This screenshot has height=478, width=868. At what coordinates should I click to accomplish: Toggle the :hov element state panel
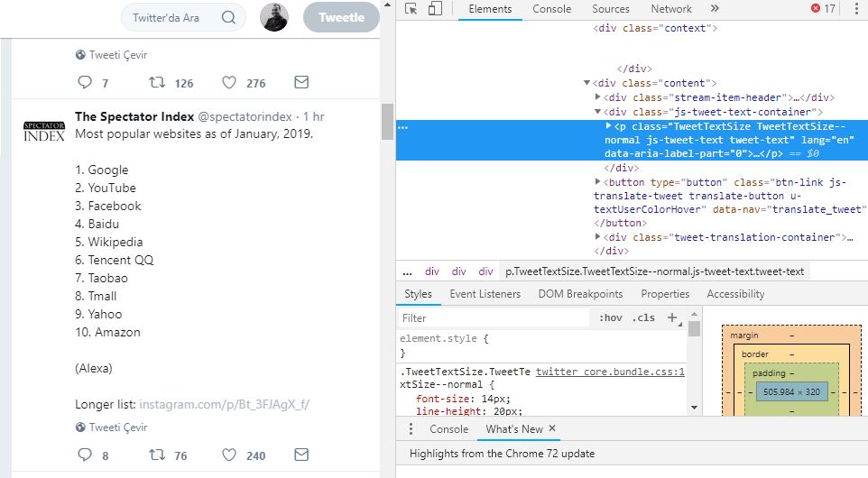611,317
